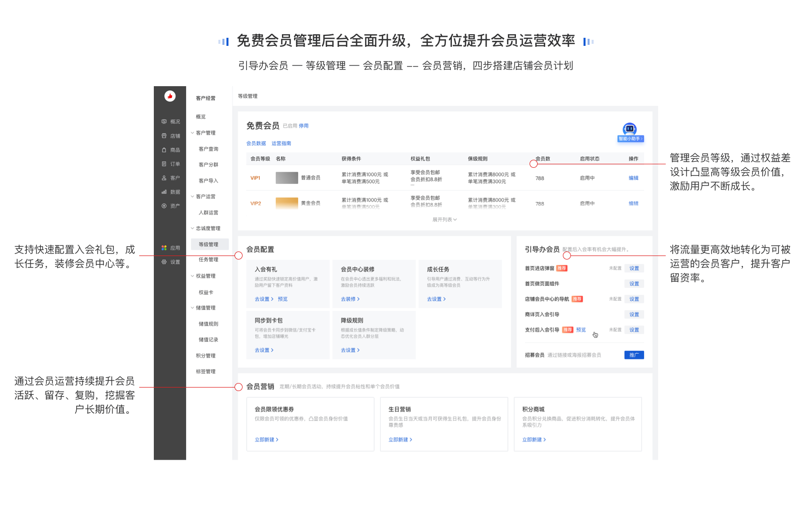Click 停用 to disable free membership

coord(304,126)
